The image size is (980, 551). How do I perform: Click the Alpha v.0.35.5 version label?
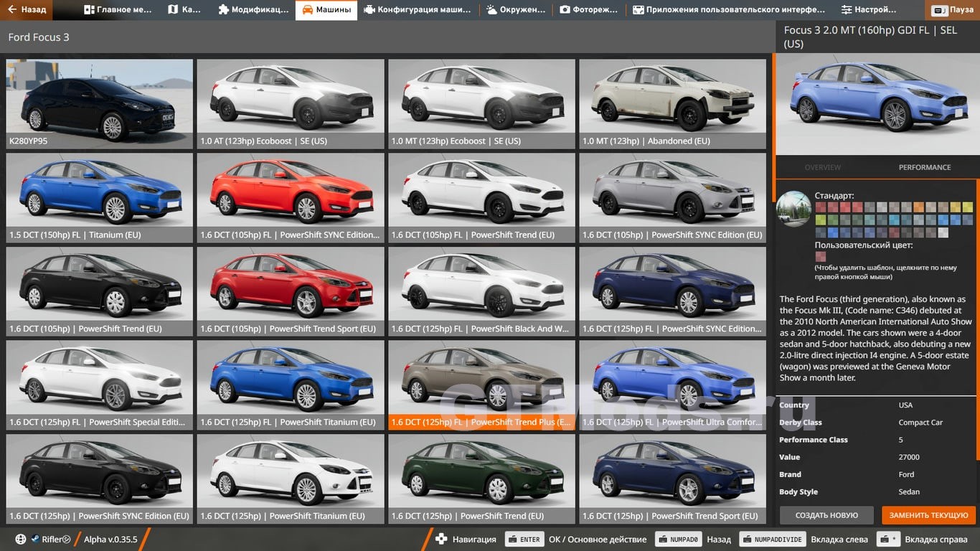[x=110, y=540]
